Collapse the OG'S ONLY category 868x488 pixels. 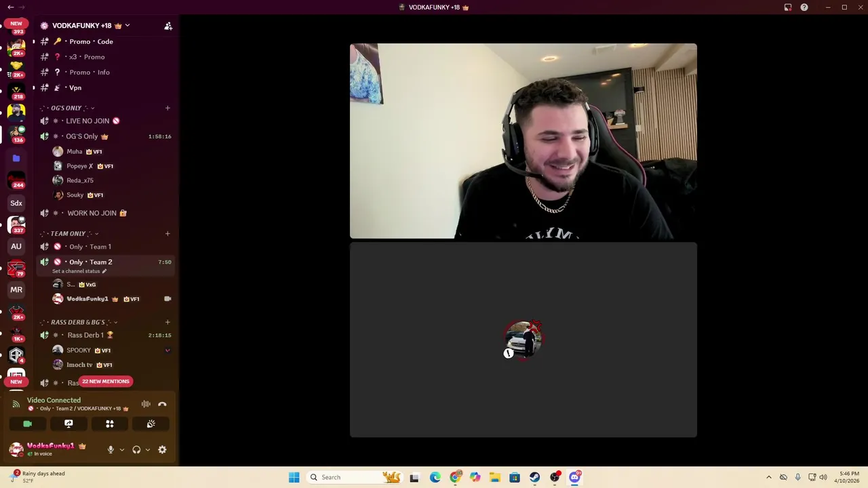(x=67, y=108)
